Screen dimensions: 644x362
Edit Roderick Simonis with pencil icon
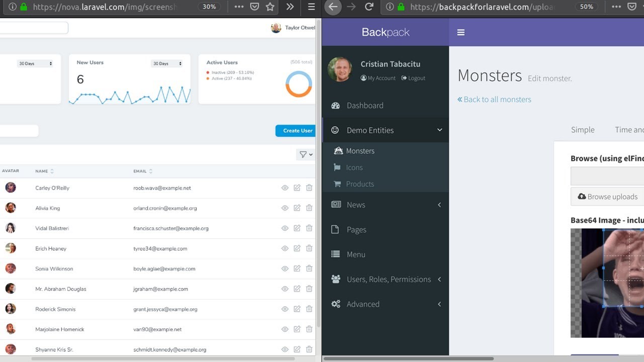pos(297,309)
